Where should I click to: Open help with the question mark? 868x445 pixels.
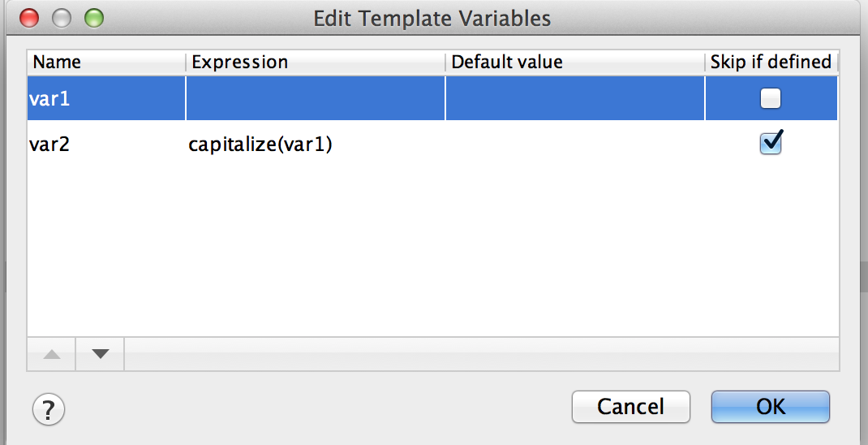click(49, 409)
